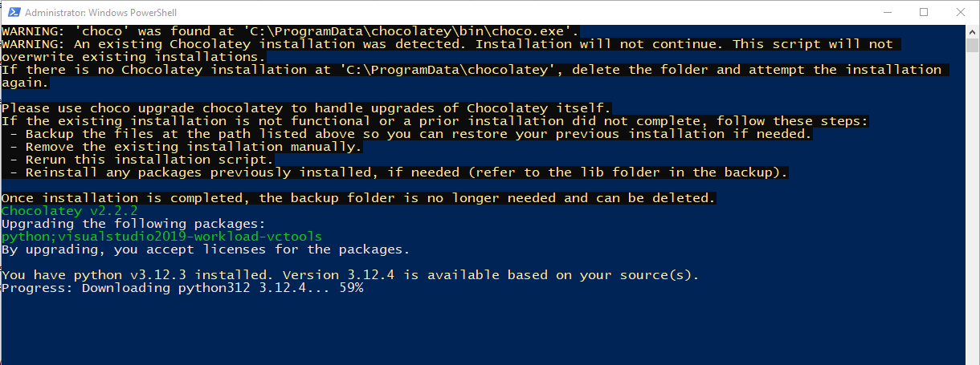Viewport: 980px width, 365px height.
Task: Close the PowerShell window
Action: point(961,12)
